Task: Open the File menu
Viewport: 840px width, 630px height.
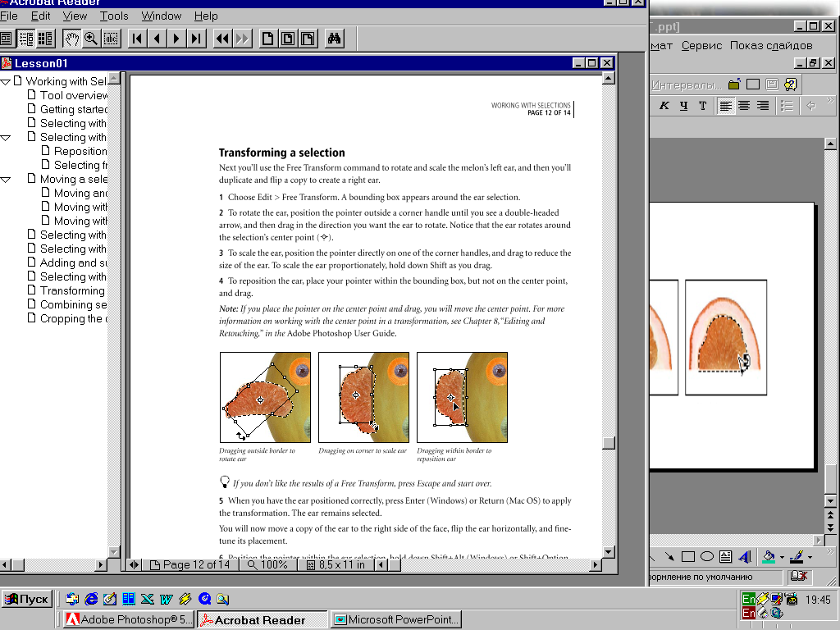Action: (8, 16)
